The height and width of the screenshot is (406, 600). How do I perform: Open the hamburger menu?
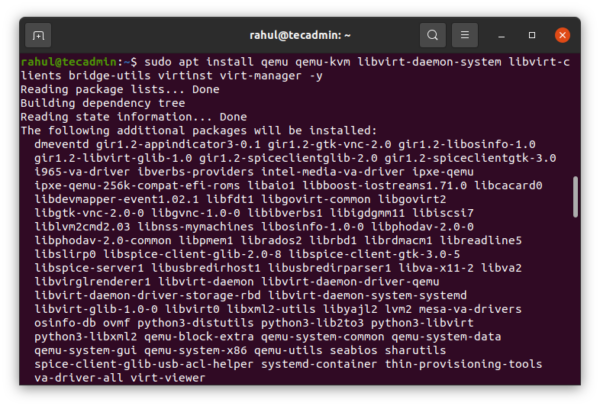pos(465,36)
